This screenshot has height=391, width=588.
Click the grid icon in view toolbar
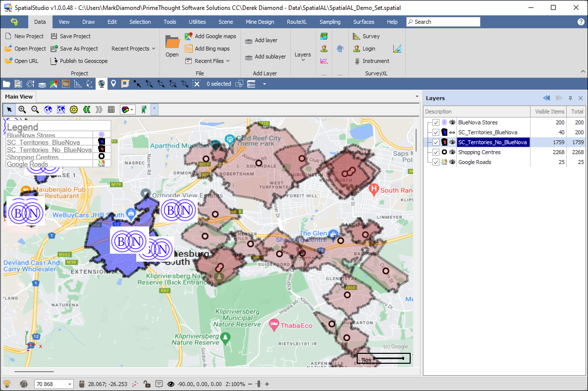point(111,110)
